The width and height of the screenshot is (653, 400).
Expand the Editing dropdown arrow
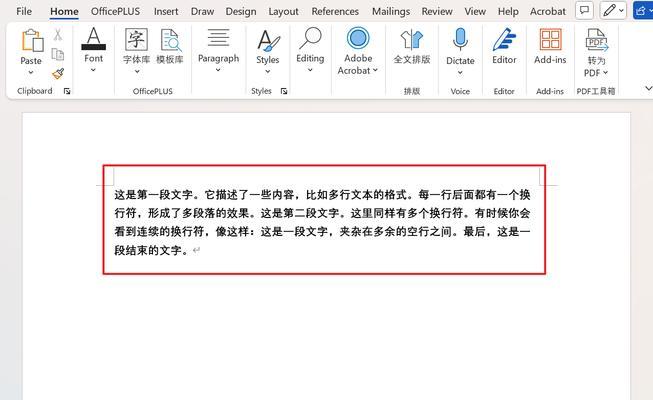click(310, 70)
